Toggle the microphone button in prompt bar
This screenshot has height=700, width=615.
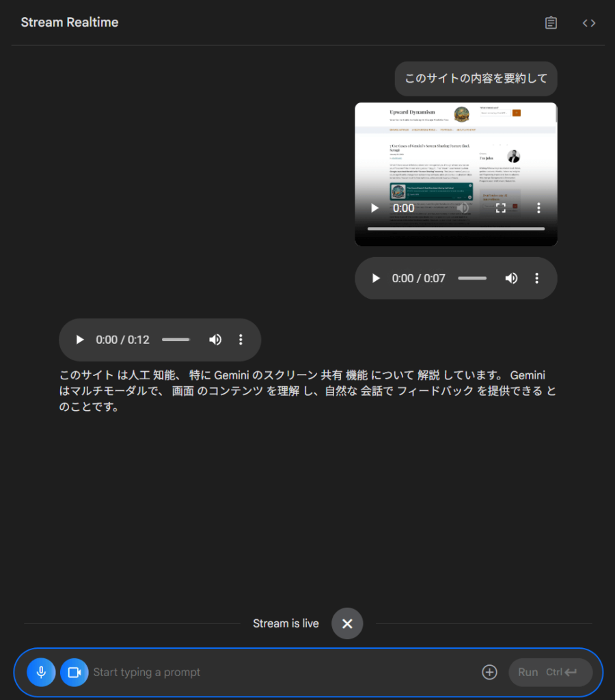pos(41,672)
